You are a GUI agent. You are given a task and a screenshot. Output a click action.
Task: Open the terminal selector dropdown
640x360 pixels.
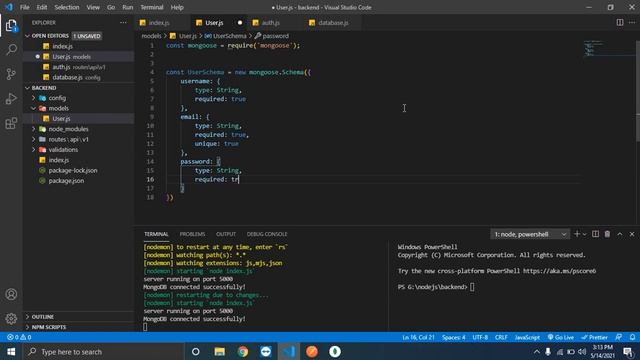click(529, 234)
